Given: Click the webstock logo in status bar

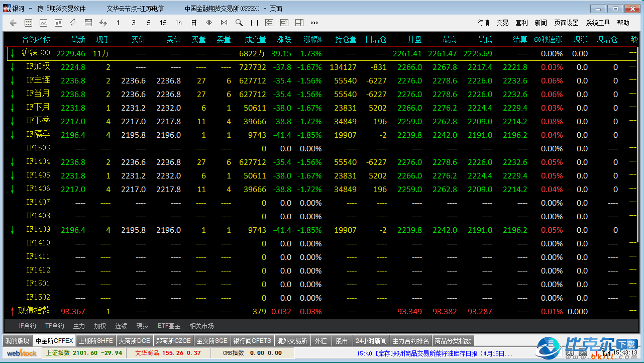Looking at the screenshot, I should [21, 353].
